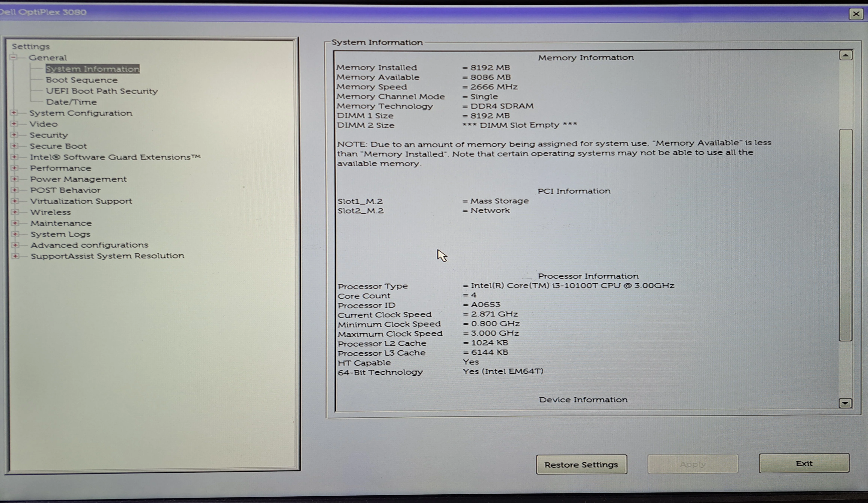The width and height of the screenshot is (868, 503).
Task: Open the Date/Time settings
Action: 71,102
